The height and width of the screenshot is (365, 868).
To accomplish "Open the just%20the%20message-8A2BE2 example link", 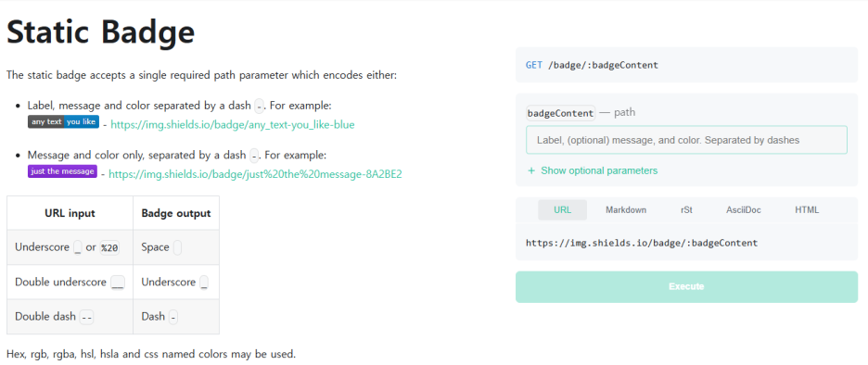I will [x=255, y=174].
